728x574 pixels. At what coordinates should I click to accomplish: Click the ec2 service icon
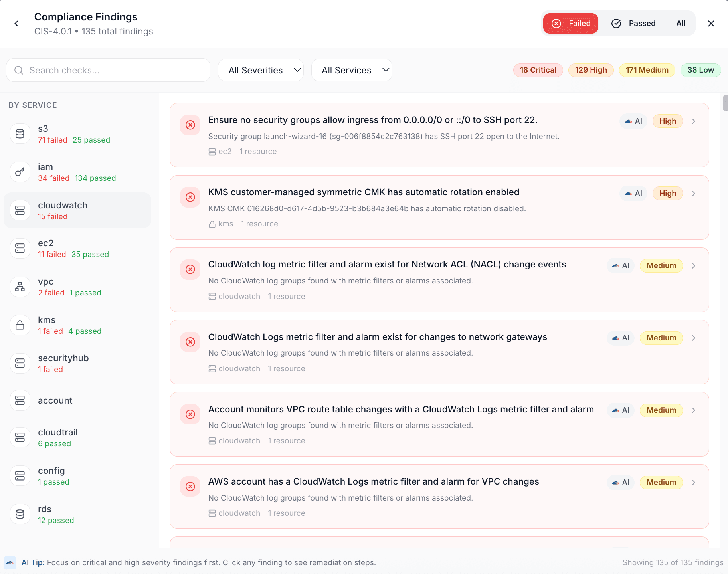pyautogui.click(x=20, y=248)
